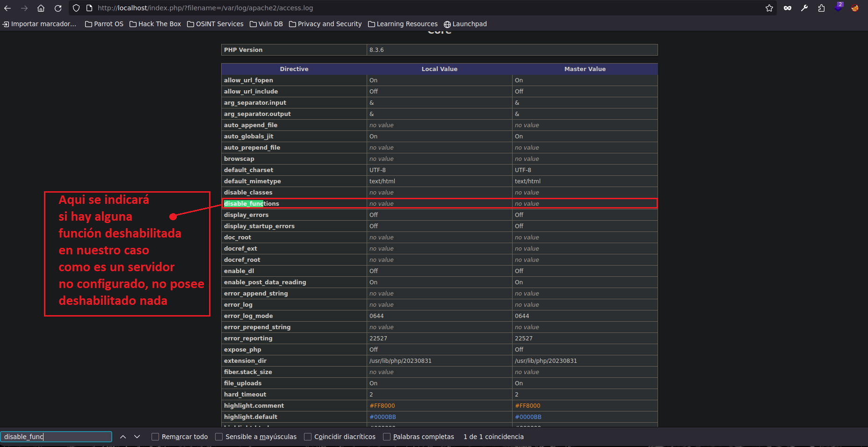
Task: Click the private mask icon in toolbar
Action: pos(788,8)
